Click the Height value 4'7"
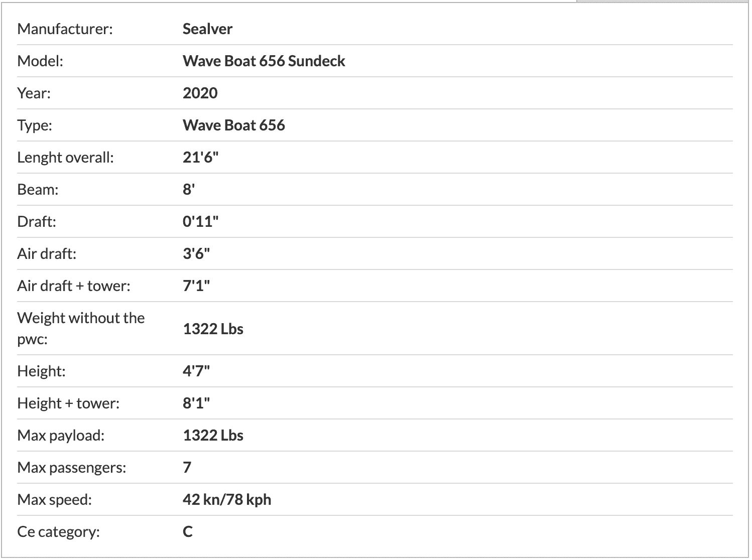Screen dimensions: 752x560 pos(196,371)
